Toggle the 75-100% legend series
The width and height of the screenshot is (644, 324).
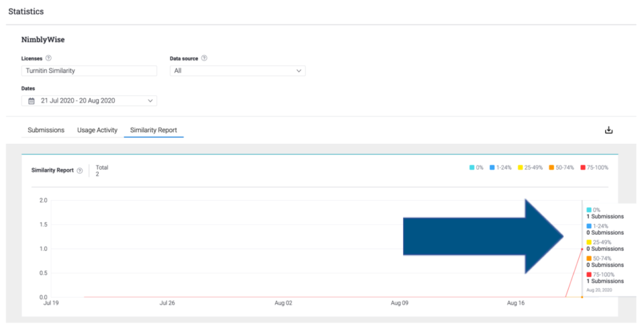click(594, 167)
